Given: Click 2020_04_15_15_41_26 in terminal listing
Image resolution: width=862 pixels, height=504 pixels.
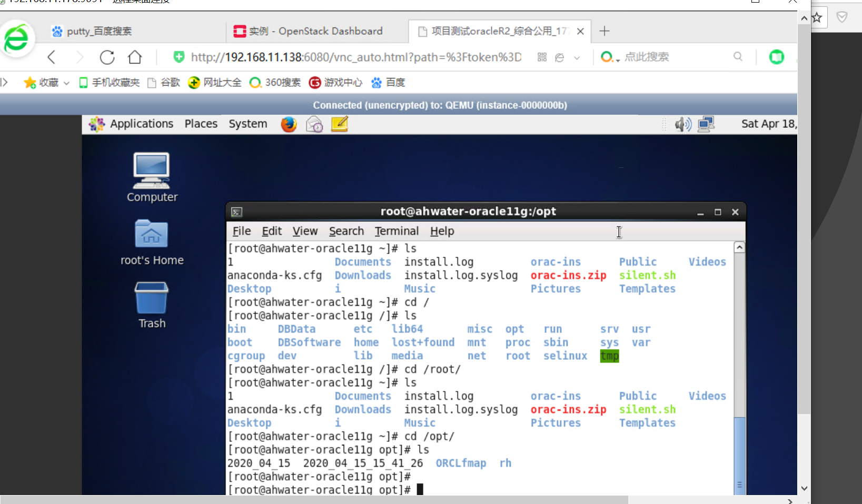Looking at the screenshot, I should coord(363,463).
